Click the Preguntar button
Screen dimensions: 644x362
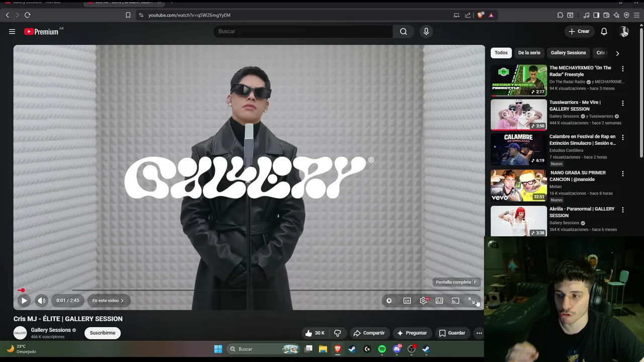click(412, 333)
